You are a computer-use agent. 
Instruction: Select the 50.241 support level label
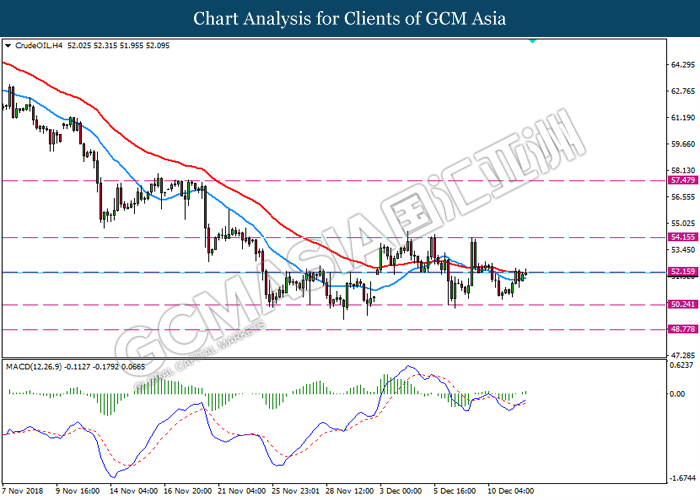683,304
